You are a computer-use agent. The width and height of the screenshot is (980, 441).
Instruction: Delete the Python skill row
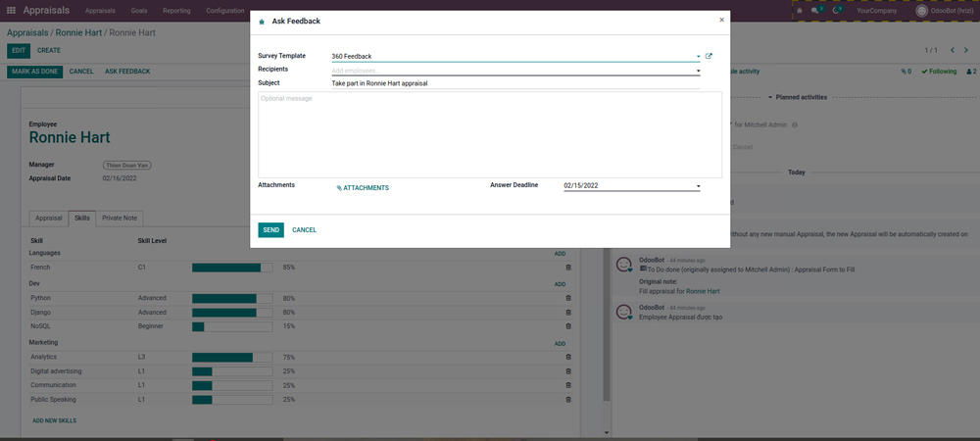point(568,298)
